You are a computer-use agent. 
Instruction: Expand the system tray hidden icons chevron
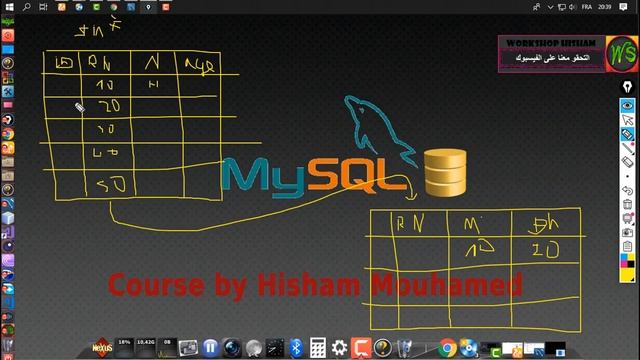coord(550,7)
